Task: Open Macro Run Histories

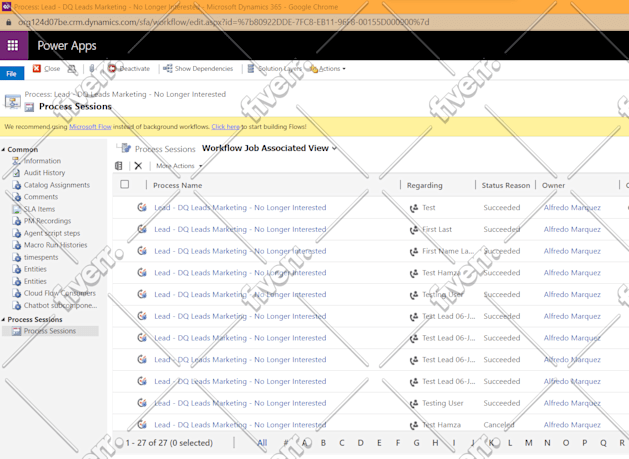Action: pos(55,245)
